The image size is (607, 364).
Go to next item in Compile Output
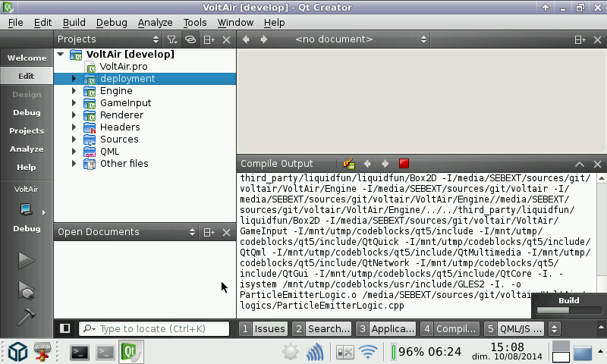coord(385,164)
